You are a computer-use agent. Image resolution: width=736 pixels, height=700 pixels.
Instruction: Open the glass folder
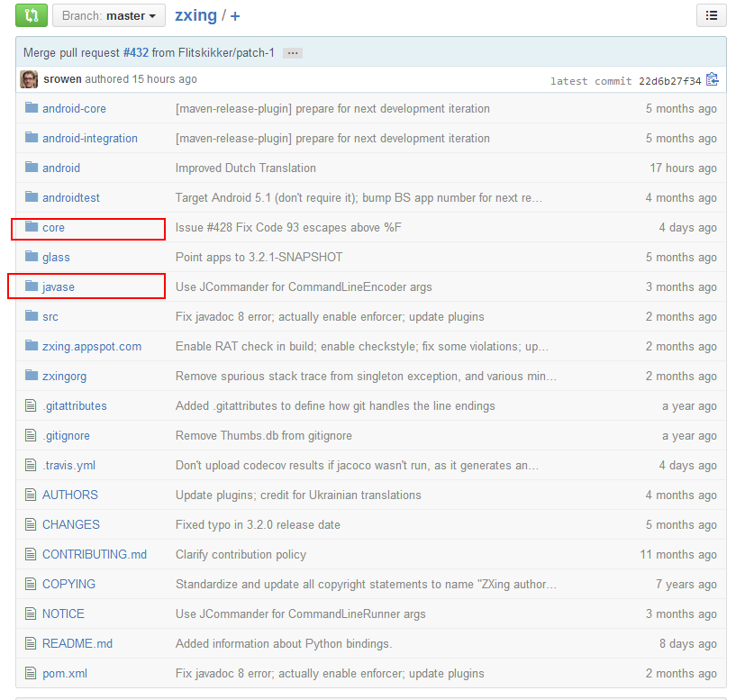tap(56, 258)
